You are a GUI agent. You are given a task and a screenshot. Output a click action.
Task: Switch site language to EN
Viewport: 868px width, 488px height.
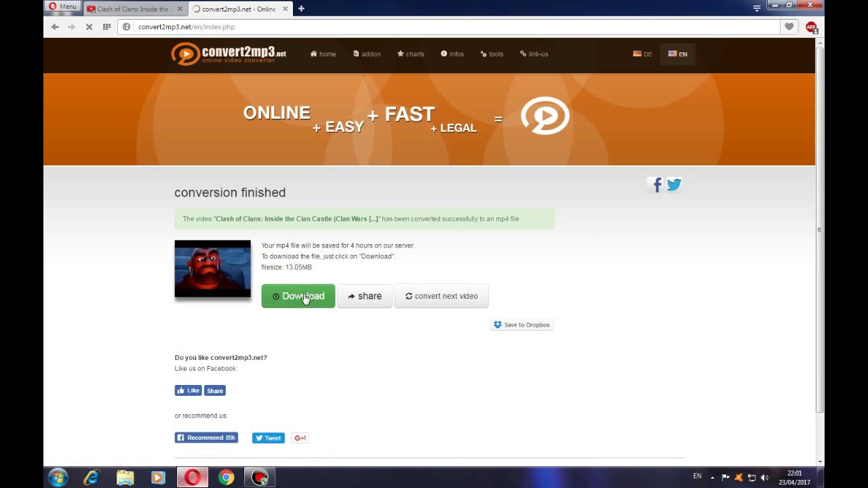(677, 54)
